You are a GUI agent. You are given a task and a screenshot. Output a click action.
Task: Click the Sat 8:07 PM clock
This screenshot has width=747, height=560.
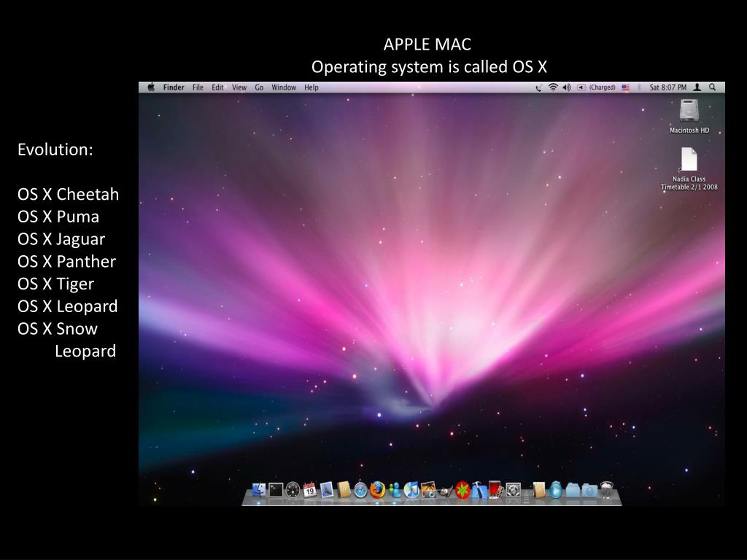click(x=668, y=87)
